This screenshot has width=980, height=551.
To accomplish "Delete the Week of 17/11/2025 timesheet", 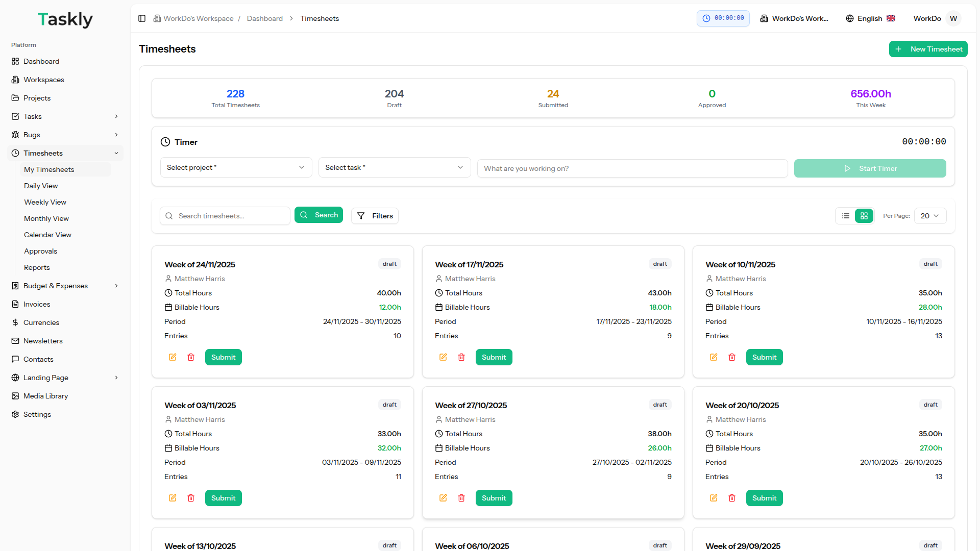I will [461, 357].
